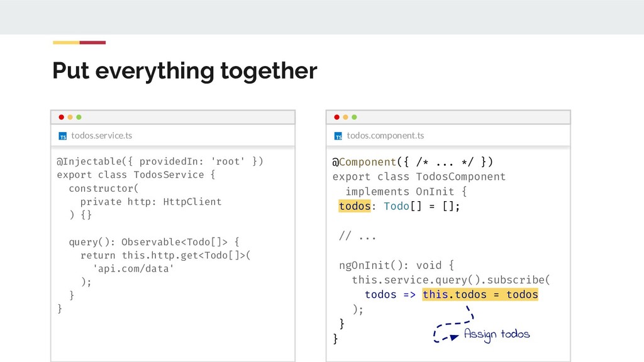Click the yellow and red accent bar above the title
Image resolution: width=644 pixels, height=362 pixels.
[x=79, y=43]
